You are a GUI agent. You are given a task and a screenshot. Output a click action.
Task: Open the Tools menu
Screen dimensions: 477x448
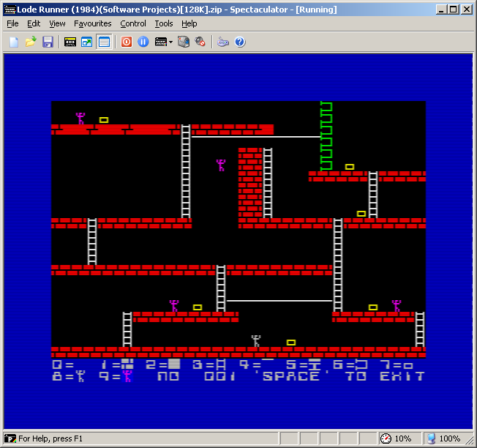164,23
